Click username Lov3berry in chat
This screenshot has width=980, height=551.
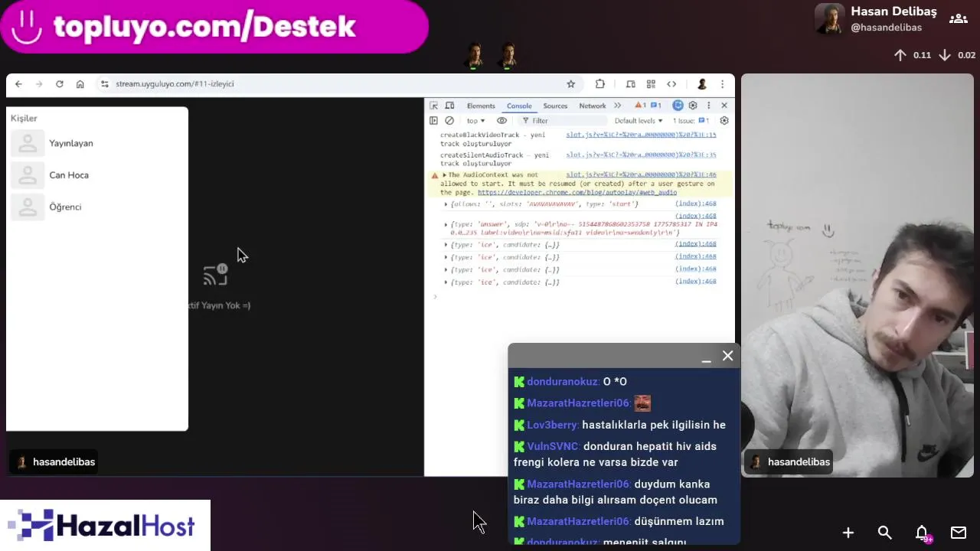tap(553, 425)
